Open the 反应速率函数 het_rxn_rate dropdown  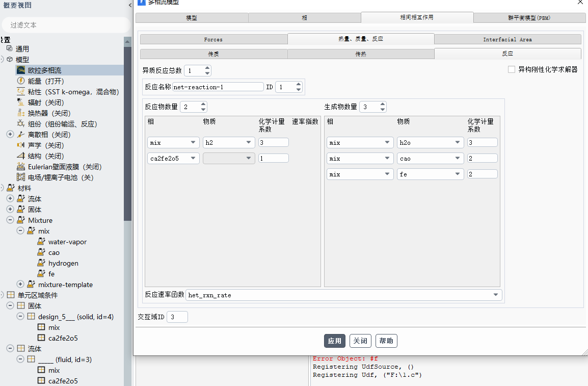coord(495,295)
